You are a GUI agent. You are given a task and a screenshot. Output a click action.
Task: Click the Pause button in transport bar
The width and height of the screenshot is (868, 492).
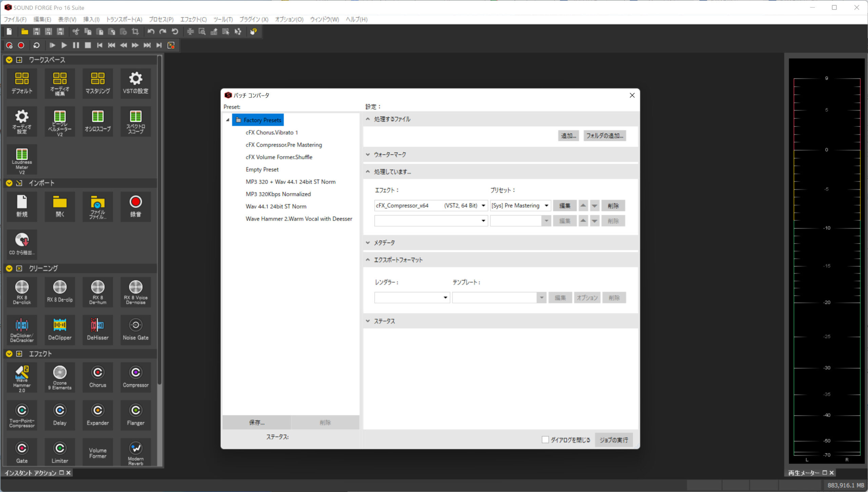click(76, 45)
